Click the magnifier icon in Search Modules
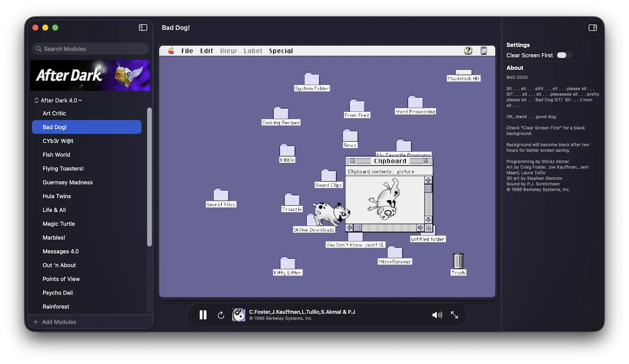The width and height of the screenshot is (629, 364). click(x=39, y=49)
